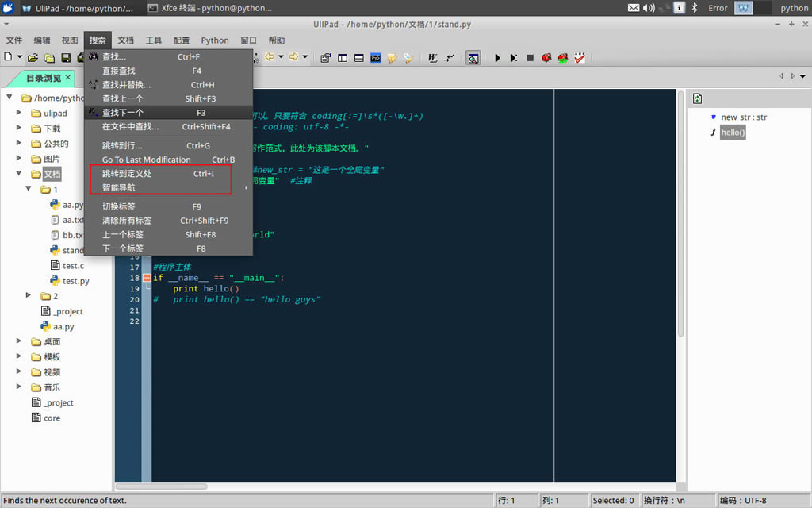Viewport: 812px width, 508px height.
Task: Open the tab list dropdown arrow at right
Action: (x=802, y=76)
